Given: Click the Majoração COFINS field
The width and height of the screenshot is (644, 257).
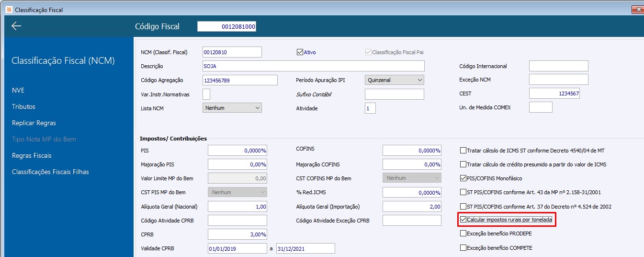Looking at the screenshot, I should click(412, 164).
